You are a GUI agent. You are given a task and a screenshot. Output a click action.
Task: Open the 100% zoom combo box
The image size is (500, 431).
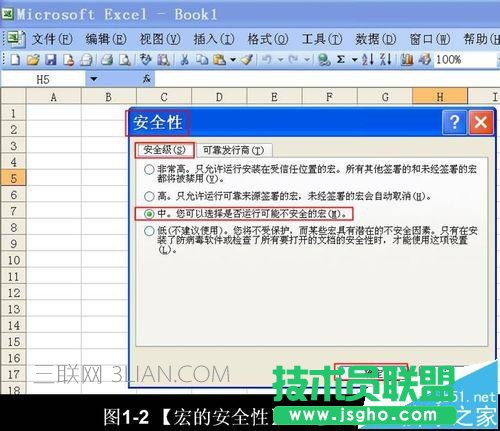point(467,60)
